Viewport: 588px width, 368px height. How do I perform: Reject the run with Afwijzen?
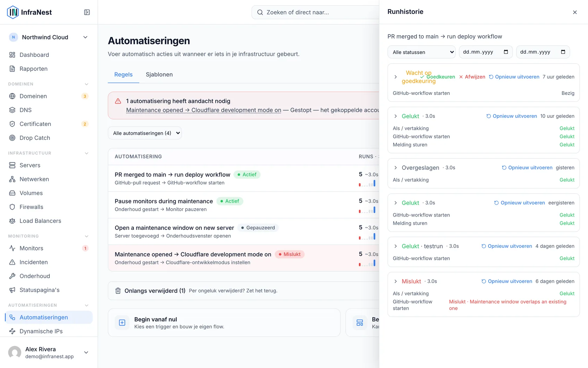tap(472, 77)
